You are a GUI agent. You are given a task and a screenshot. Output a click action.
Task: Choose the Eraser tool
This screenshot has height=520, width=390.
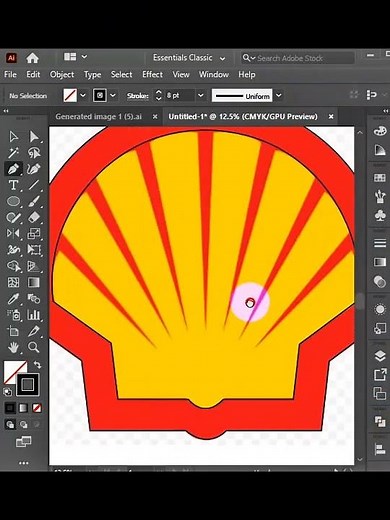coord(34,218)
